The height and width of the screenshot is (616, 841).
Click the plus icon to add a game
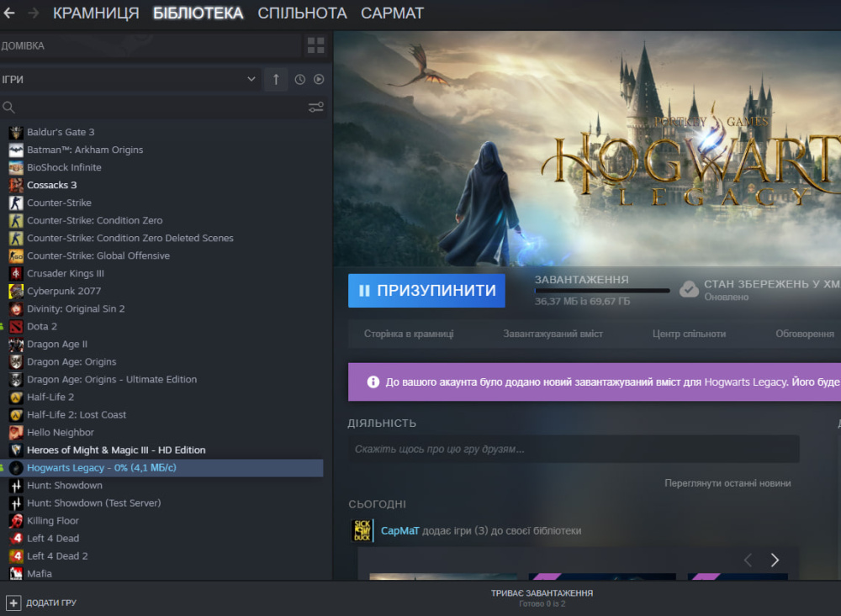(13, 603)
